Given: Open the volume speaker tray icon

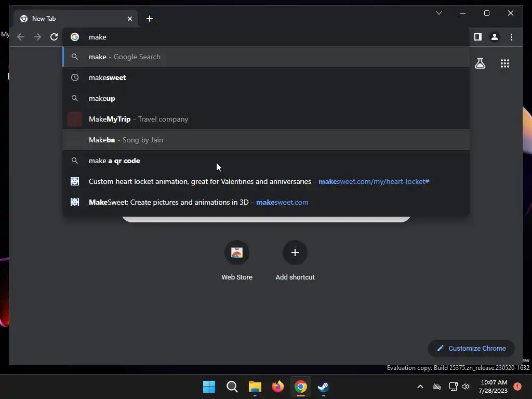Looking at the screenshot, I should pos(465,387).
